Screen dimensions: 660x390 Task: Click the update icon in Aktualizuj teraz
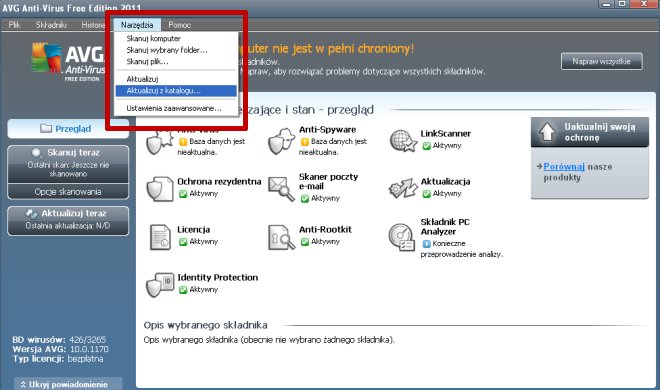(32, 214)
